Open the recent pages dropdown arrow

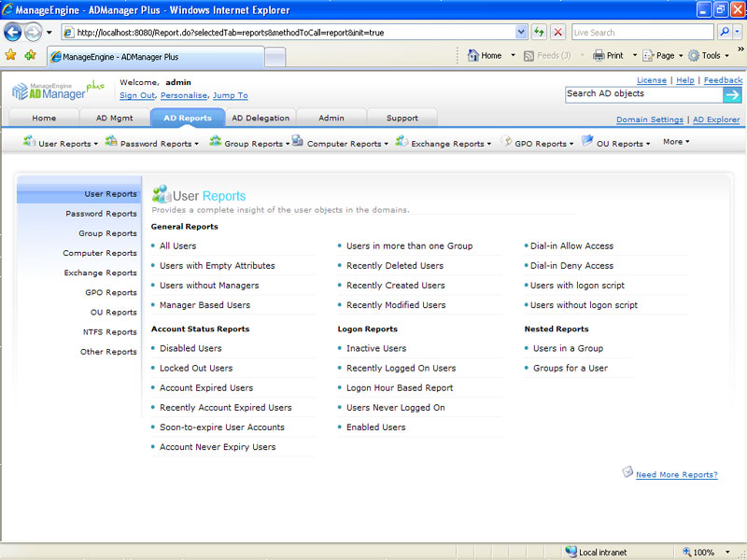pyautogui.click(x=49, y=33)
